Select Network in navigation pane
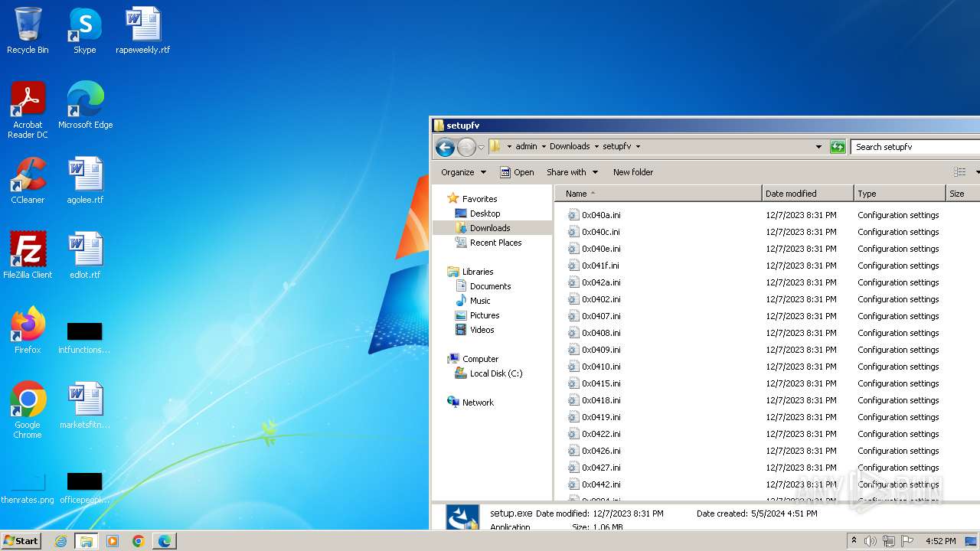 [x=471, y=403]
